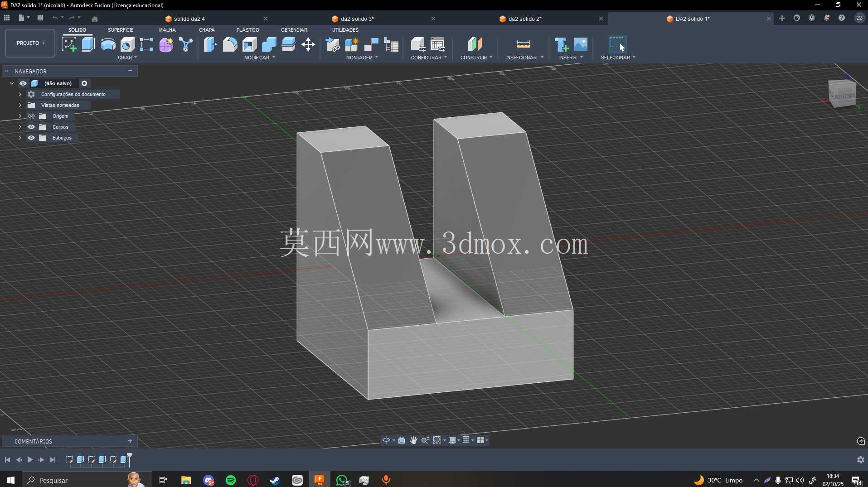868x487 pixels.
Task: Collapse the NAVEGADOR panel
Action: pyautogui.click(x=130, y=71)
